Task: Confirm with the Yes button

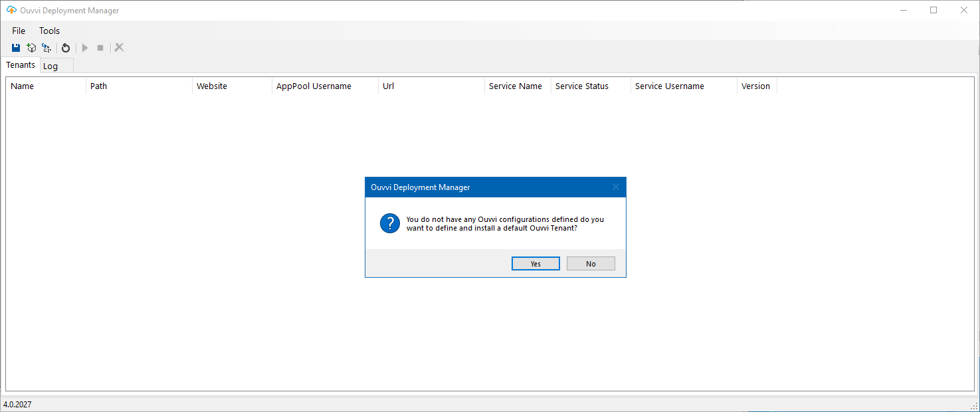Action: pyautogui.click(x=536, y=264)
